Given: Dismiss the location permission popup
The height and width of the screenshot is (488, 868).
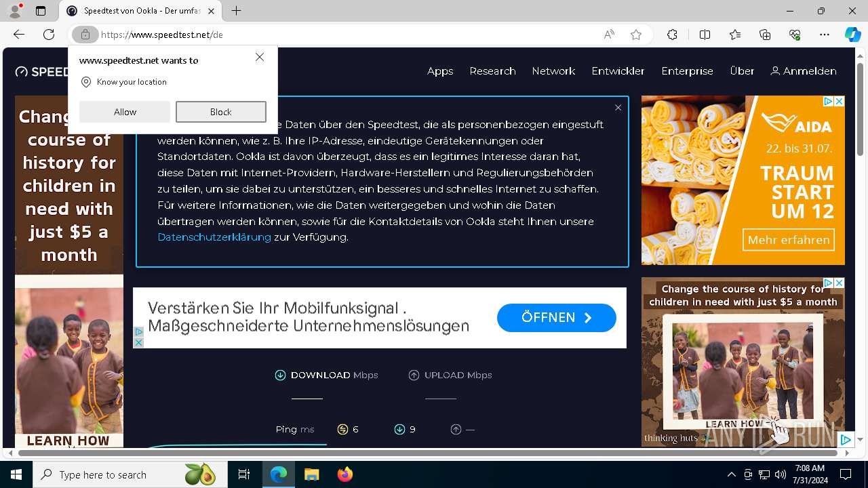Looking at the screenshot, I should [x=260, y=58].
